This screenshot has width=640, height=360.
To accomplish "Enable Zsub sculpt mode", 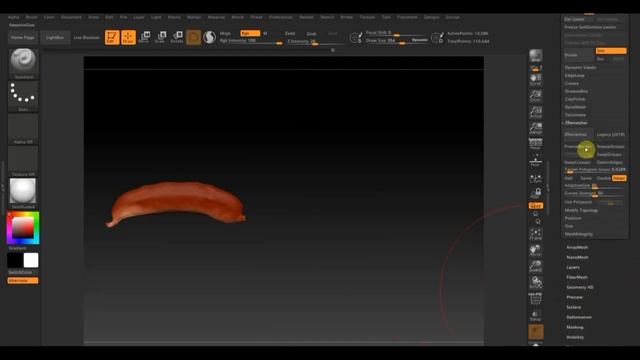I will pos(311,33).
